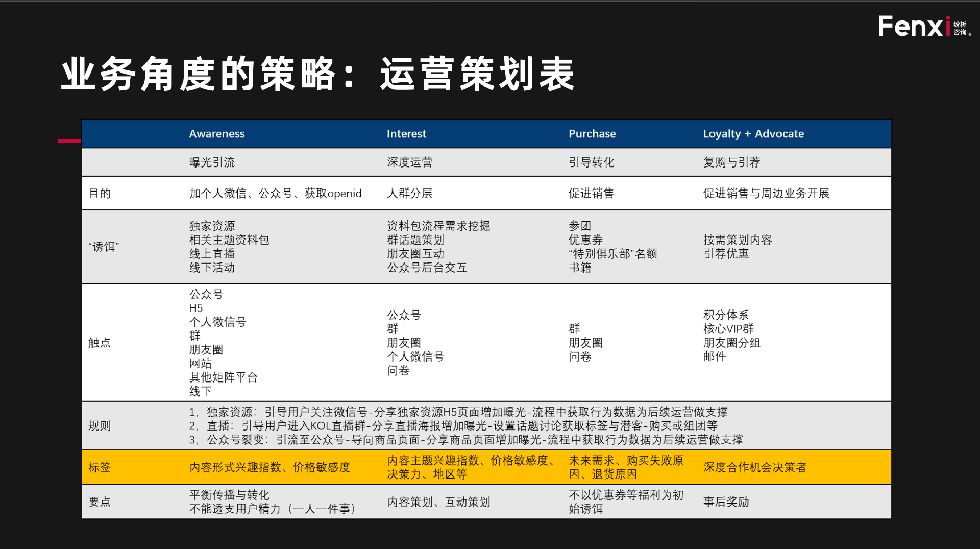Click the Awareness column header
This screenshot has width=980, height=549.
point(216,134)
